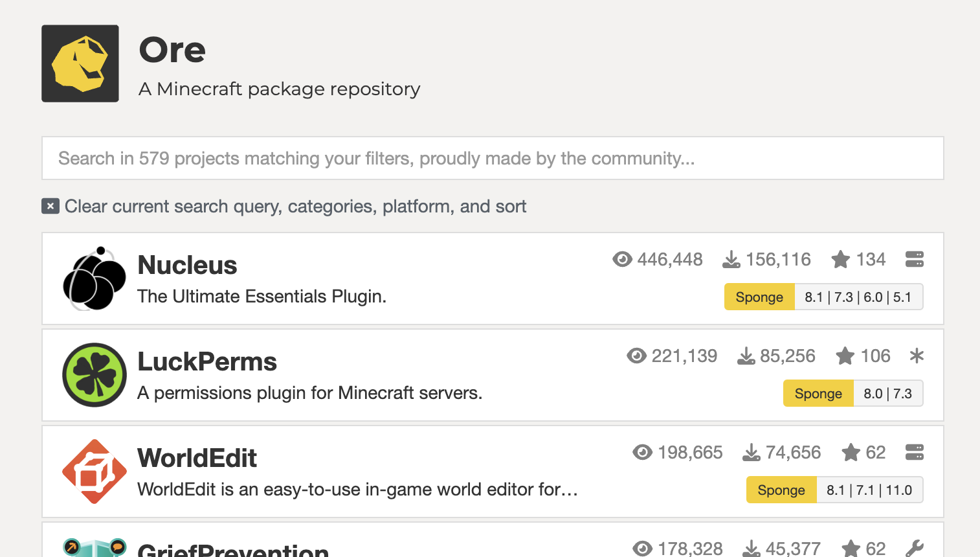Image resolution: width=980 pixels, height=557 pixels.
Task: Click the GriefPrevention star icon
Action: tap(851, 549)
